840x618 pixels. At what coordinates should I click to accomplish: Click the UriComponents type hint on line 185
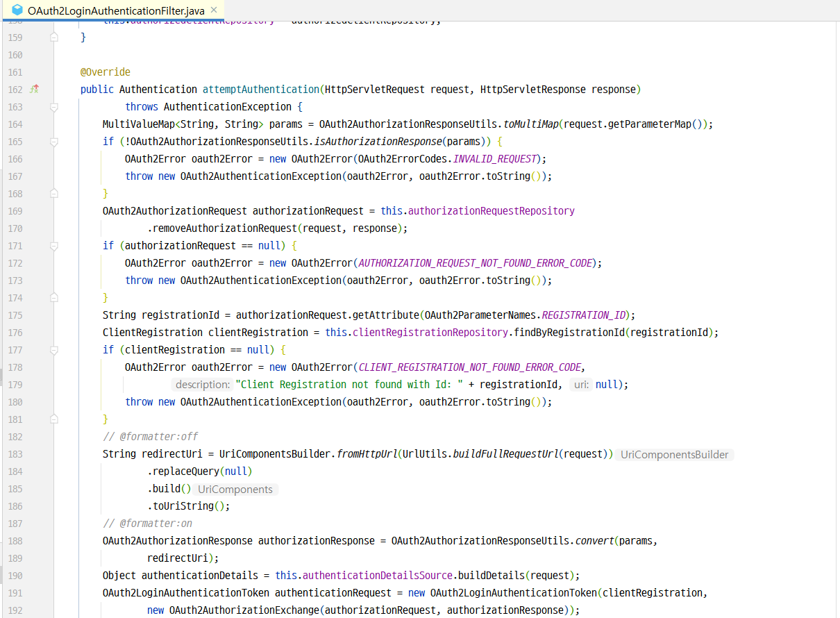click(235, 490)
